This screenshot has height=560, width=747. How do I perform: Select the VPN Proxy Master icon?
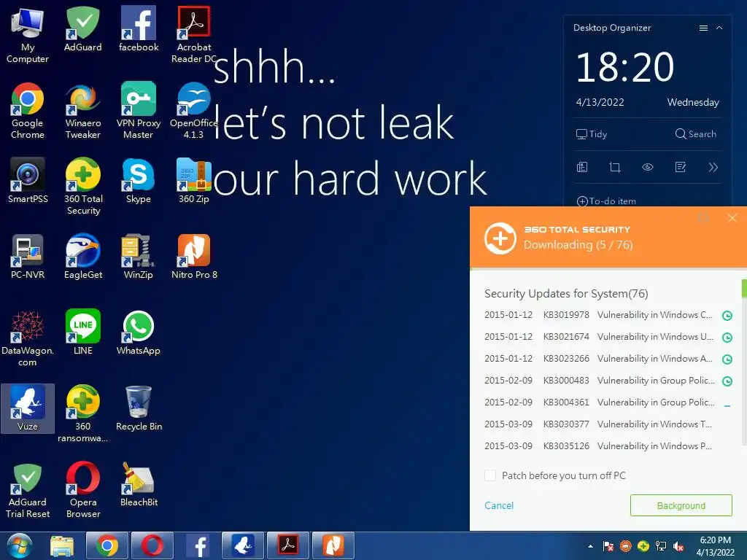(x=138, y=111)
